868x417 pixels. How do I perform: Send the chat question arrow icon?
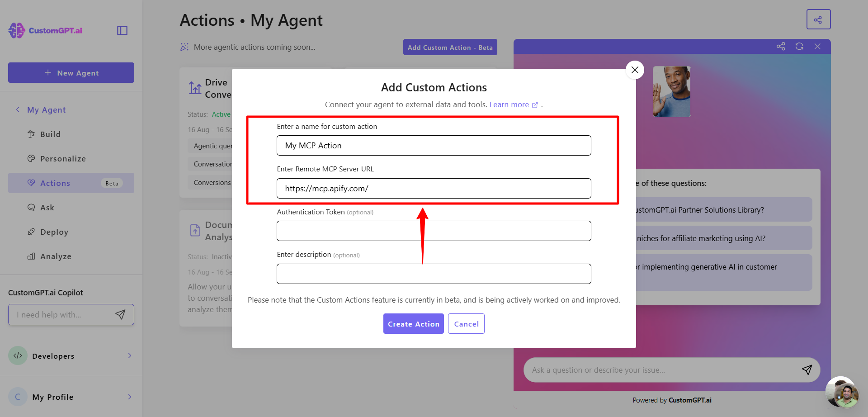[807, 370]
